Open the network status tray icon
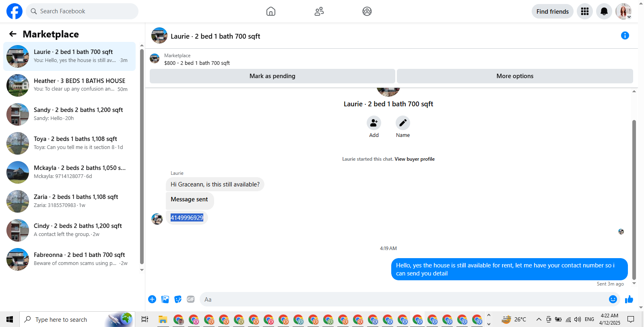The width and height of the screenshot is (644, 327). [x=568, y=319]
